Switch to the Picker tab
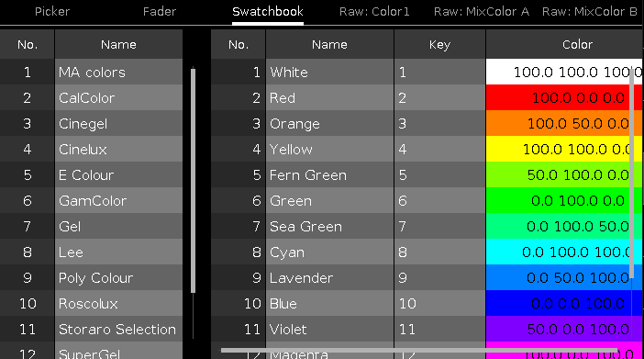Viewport: 644px width, 359px height. click(52, 12)
